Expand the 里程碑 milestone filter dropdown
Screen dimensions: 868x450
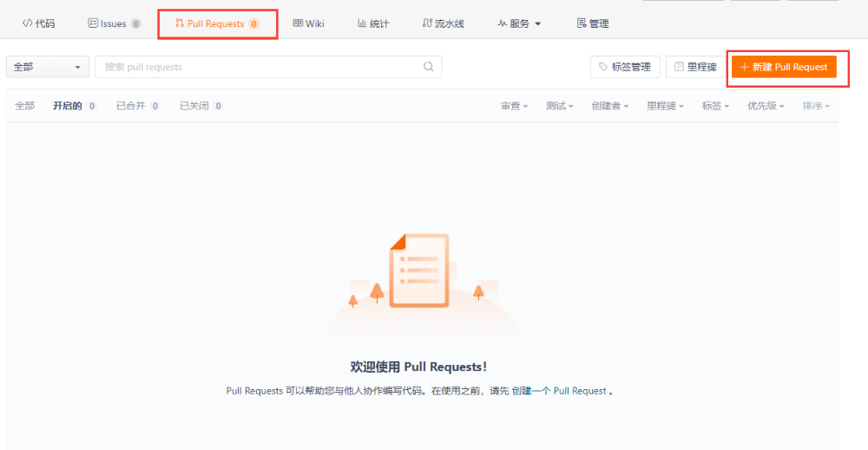[666, 106]
